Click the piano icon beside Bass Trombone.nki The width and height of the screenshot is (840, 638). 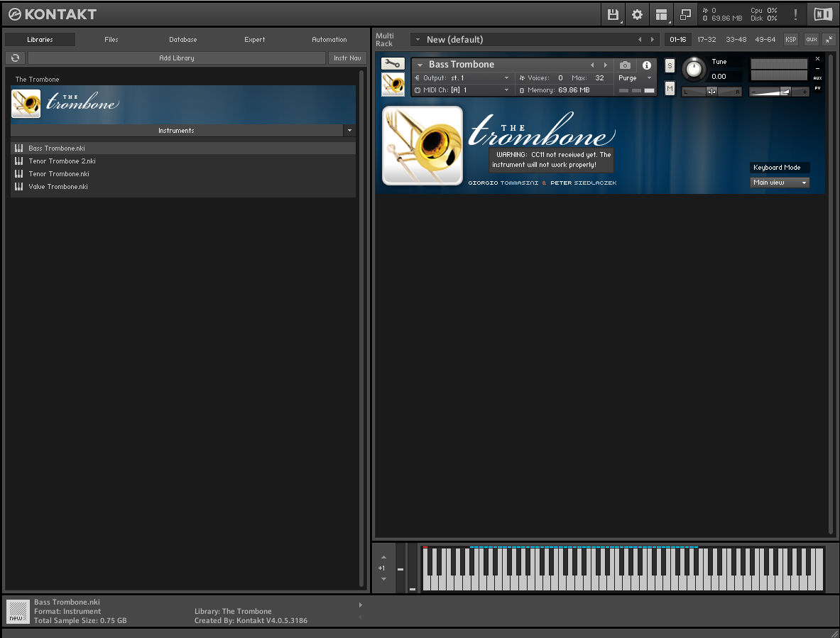(18, 148)
